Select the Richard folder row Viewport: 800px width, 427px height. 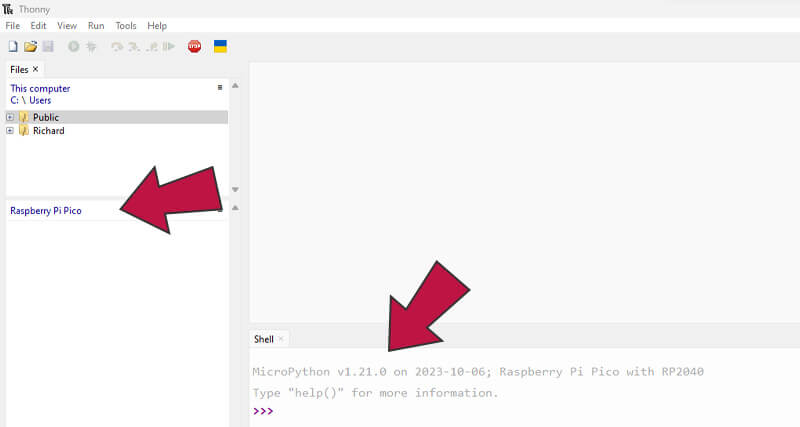click(x=117, y=131)
